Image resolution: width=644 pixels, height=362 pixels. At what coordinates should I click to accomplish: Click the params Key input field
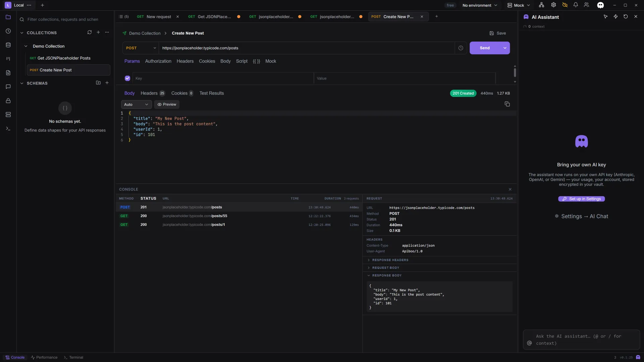(x=223, y=78)
